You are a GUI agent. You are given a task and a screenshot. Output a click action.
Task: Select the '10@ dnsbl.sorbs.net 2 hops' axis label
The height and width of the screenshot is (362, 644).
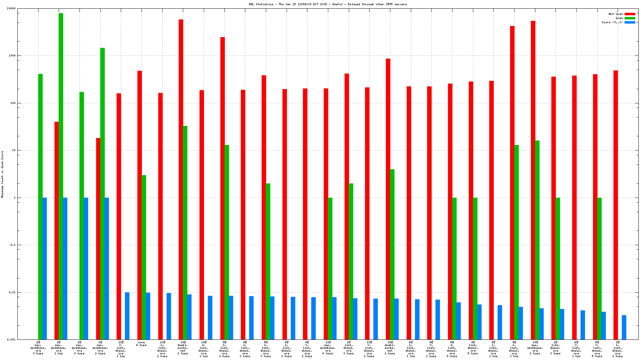183,348
